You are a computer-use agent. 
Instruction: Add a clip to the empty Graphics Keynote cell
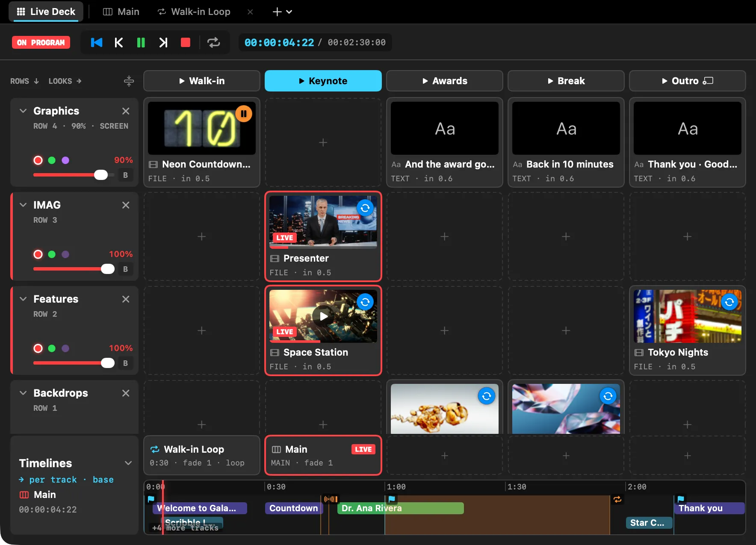323,142
